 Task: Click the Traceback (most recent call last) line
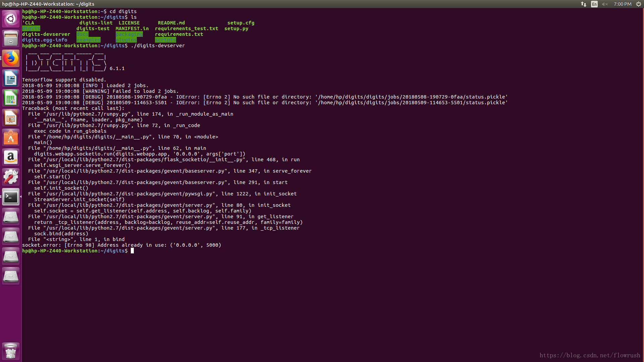click(x=73, y=108)
